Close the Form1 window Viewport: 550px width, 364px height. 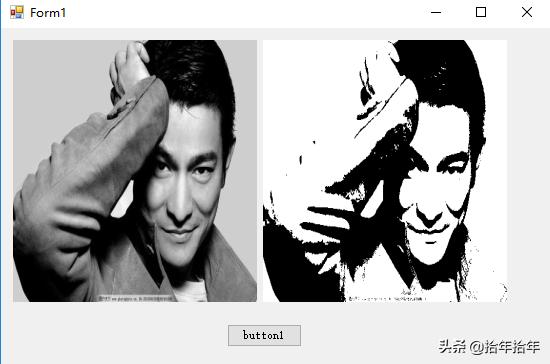point(526,12)
